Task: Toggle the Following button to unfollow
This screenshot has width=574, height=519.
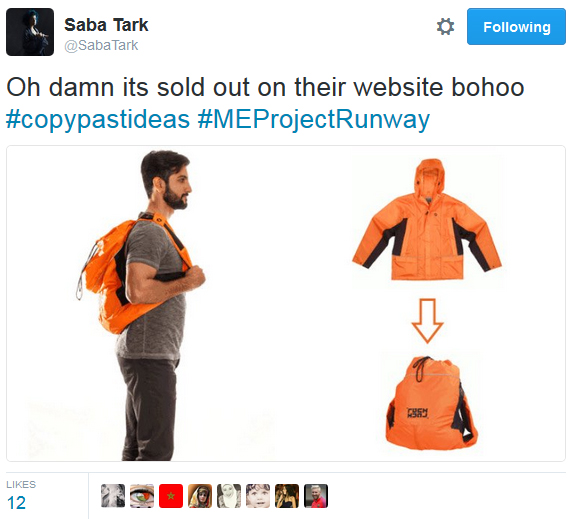Action: pos(516,27)
